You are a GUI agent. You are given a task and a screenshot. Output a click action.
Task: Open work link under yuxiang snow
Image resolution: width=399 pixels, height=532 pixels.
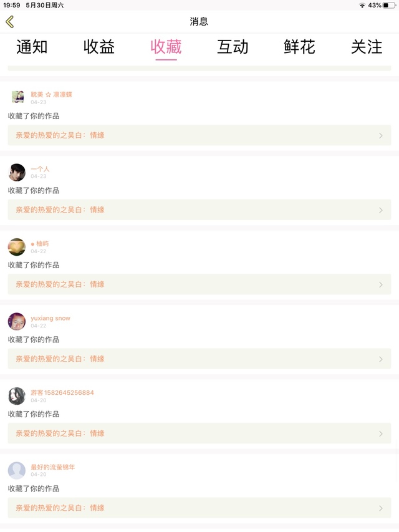199,359
